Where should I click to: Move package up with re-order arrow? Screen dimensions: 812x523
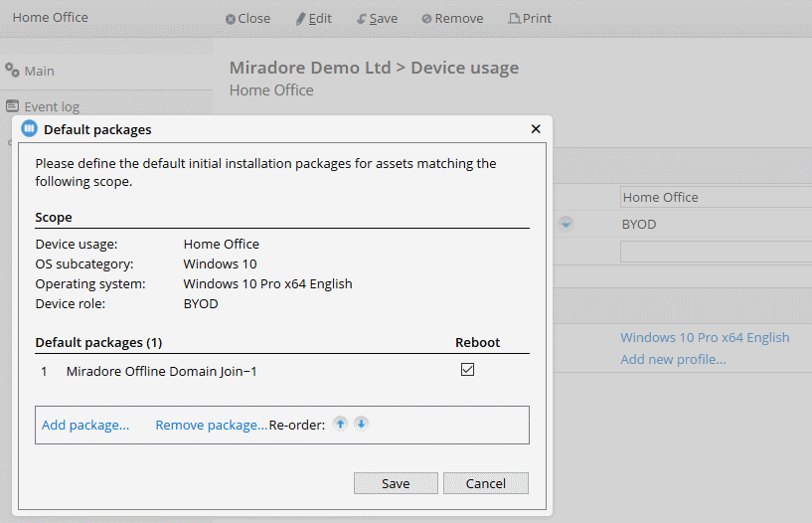340,425
